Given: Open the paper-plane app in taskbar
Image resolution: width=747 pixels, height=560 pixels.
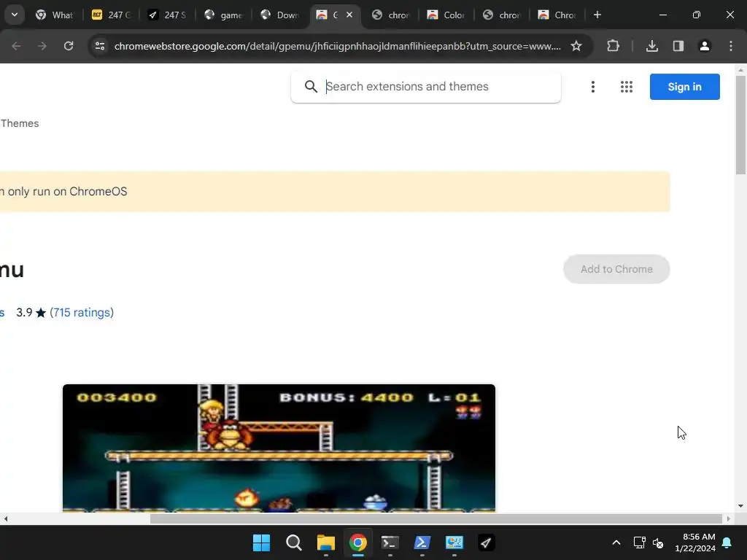Looking at the screenshot, I should point(486,542).
